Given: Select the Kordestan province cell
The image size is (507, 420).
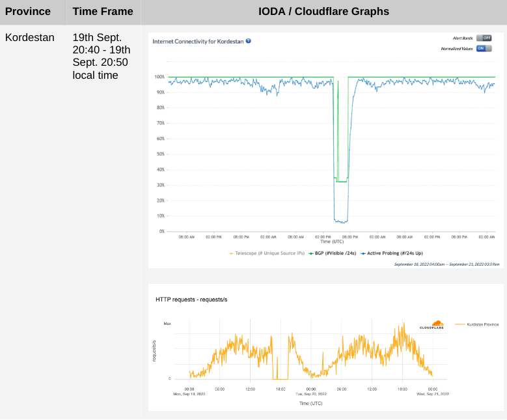Looking at the screenshot, I should [x=30, y=37].
